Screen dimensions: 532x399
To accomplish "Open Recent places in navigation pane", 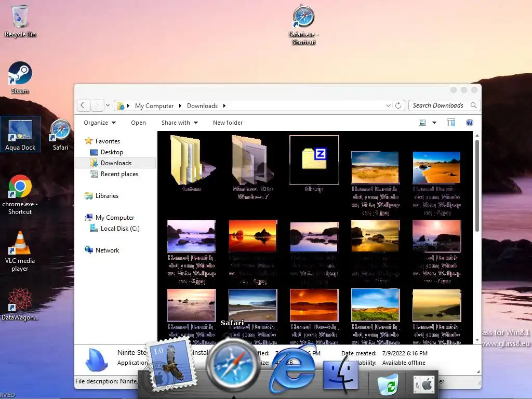I will pos(119,174).
